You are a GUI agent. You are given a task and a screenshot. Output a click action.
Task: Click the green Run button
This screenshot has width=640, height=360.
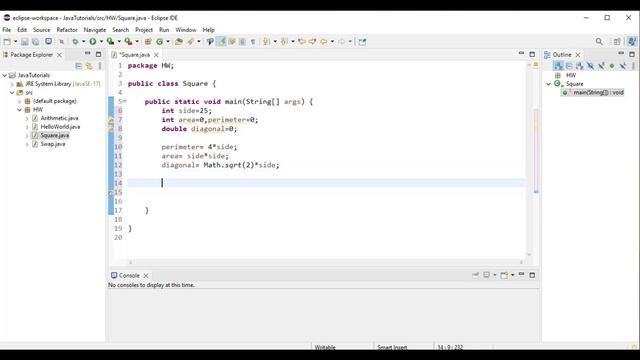(93, 42)
